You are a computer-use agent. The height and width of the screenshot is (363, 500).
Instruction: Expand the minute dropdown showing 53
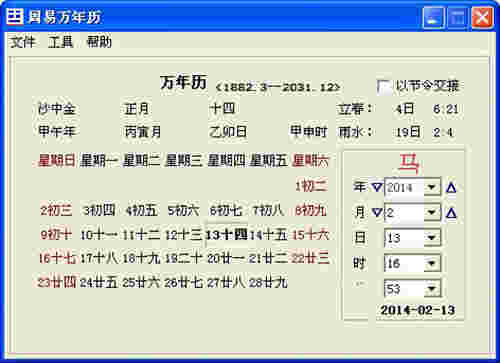click(432, 289)
